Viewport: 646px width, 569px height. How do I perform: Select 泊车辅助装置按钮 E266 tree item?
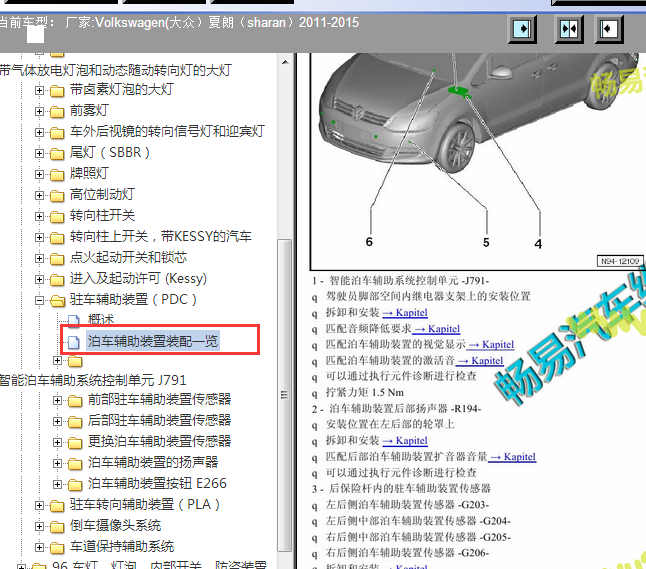(157, 483)
